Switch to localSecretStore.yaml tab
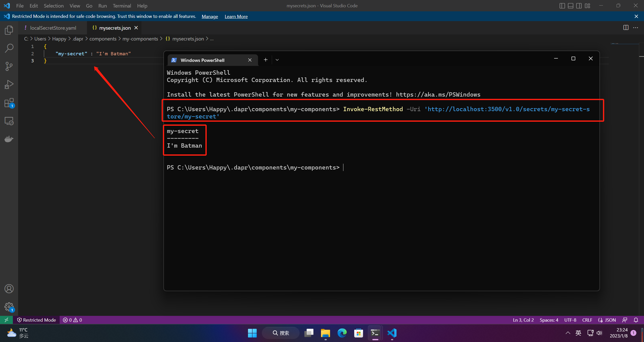 (53, 28)
